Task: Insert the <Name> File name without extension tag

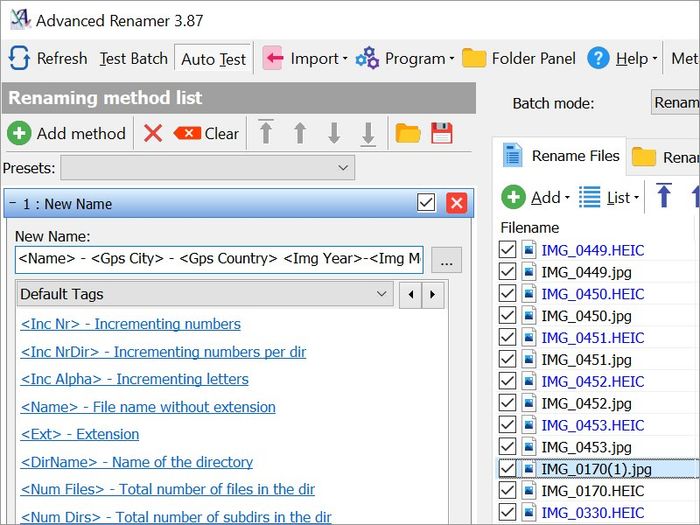Action: [148, 407]
